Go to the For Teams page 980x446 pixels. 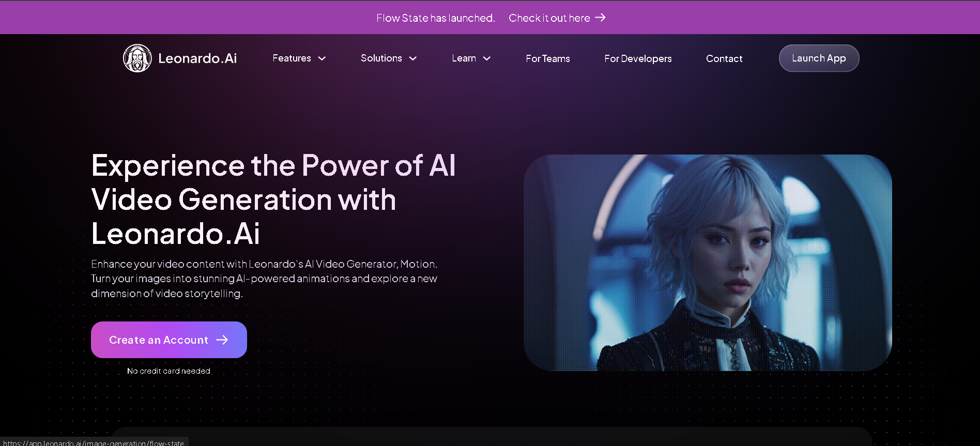(x=548, y=58)
